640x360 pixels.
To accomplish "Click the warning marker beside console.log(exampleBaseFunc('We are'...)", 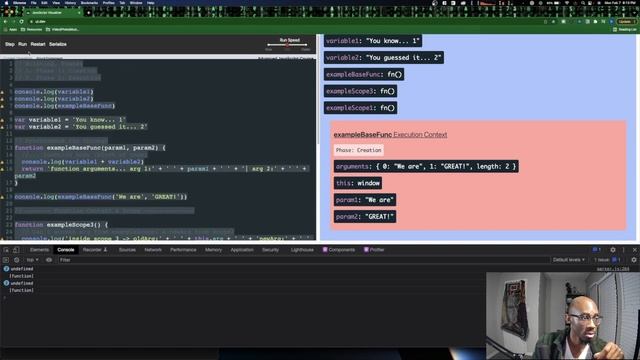I will (2, 197).
